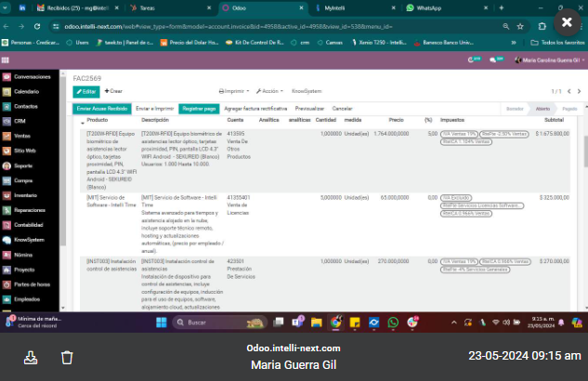
Task: Expand the invoice lines column options arrow
Action: pyautogui.click(x=82, y=123)
